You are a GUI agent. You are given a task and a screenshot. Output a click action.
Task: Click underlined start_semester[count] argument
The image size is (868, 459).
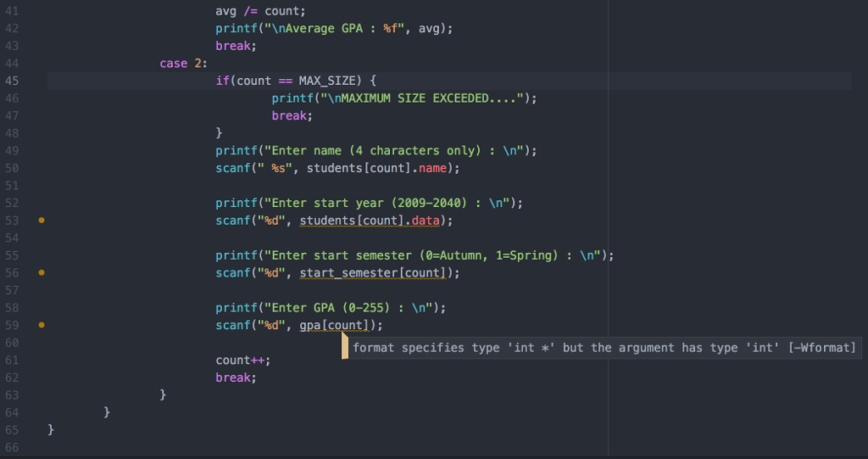[373, 272]
